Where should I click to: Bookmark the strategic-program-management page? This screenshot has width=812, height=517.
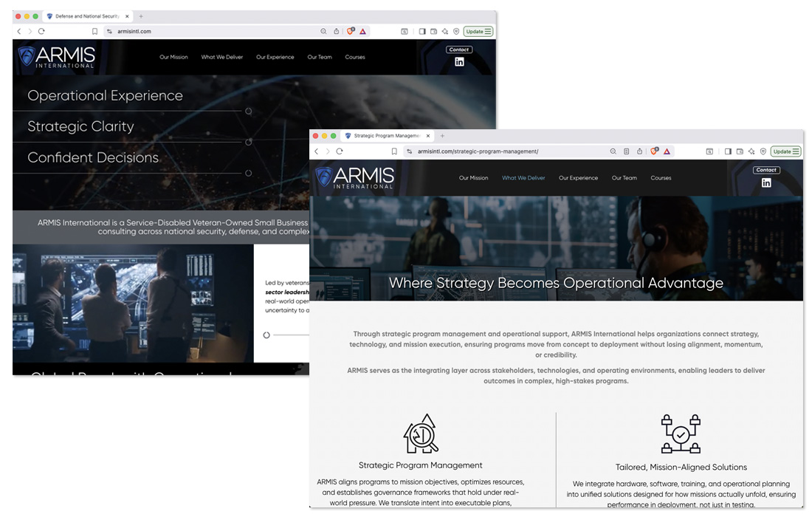[x=394, y=151]
